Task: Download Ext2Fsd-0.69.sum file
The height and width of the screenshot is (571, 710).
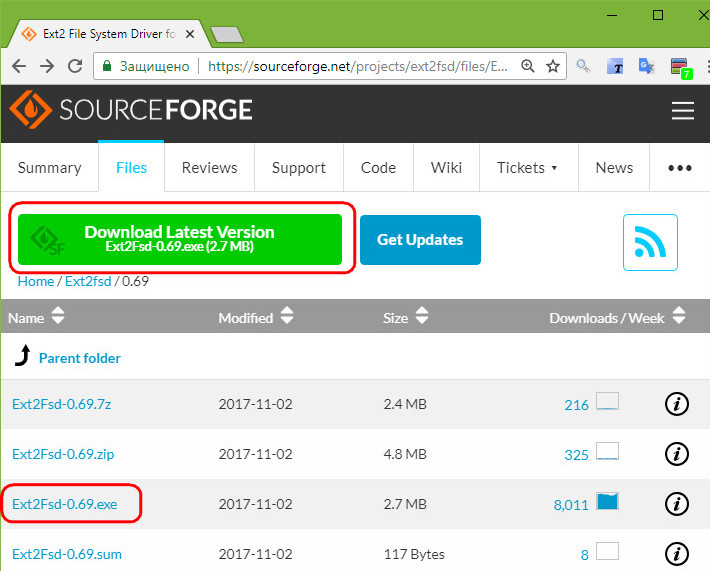Action: coord(67,554)
